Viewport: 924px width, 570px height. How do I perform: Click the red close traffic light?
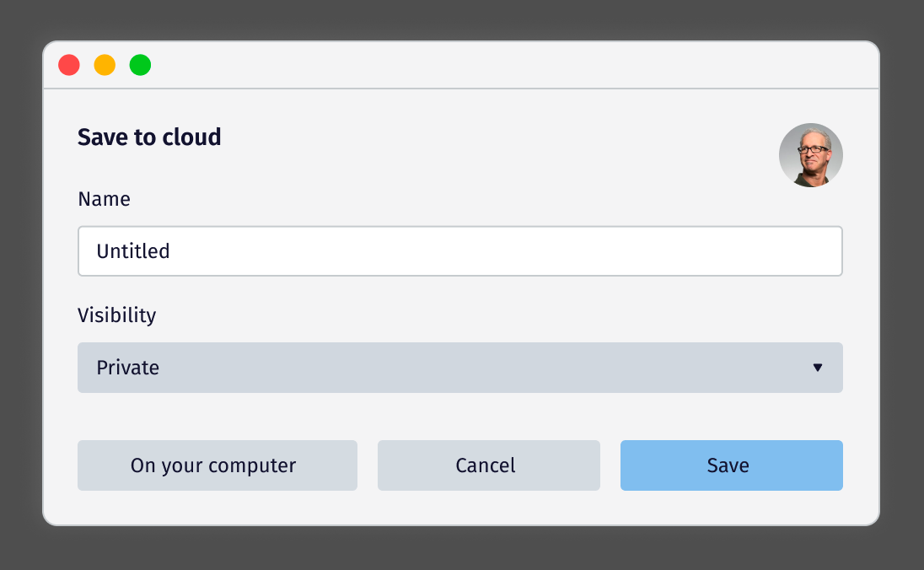coord(69,64)
